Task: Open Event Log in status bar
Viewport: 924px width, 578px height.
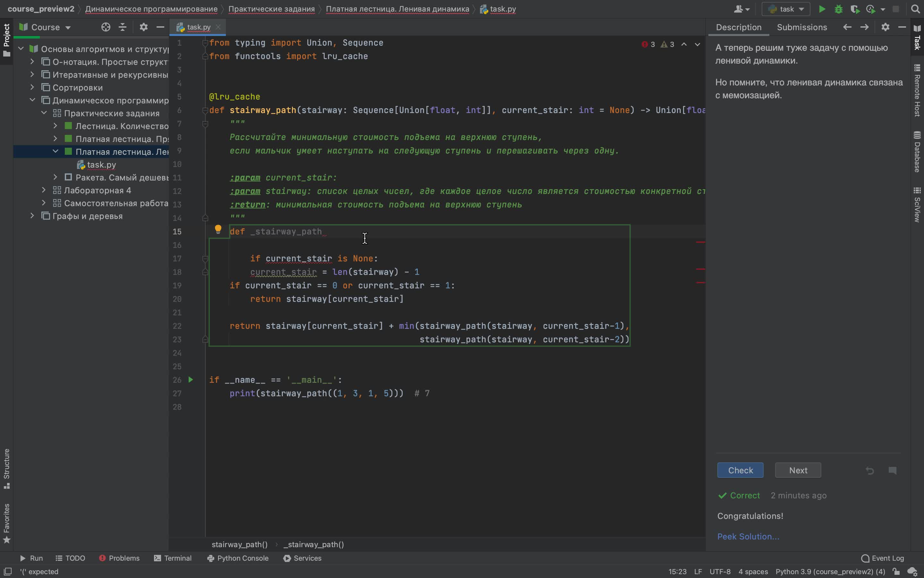Action: [882, 558]
